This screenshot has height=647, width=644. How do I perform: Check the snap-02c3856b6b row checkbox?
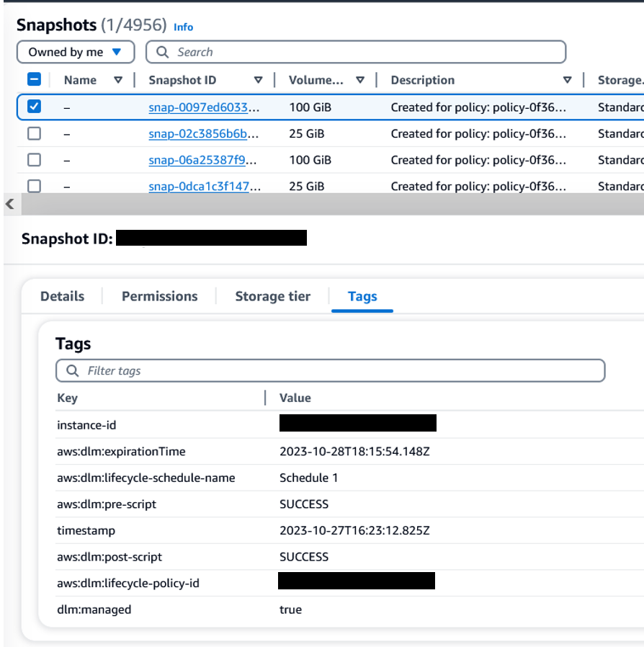(x=34, y=133)
